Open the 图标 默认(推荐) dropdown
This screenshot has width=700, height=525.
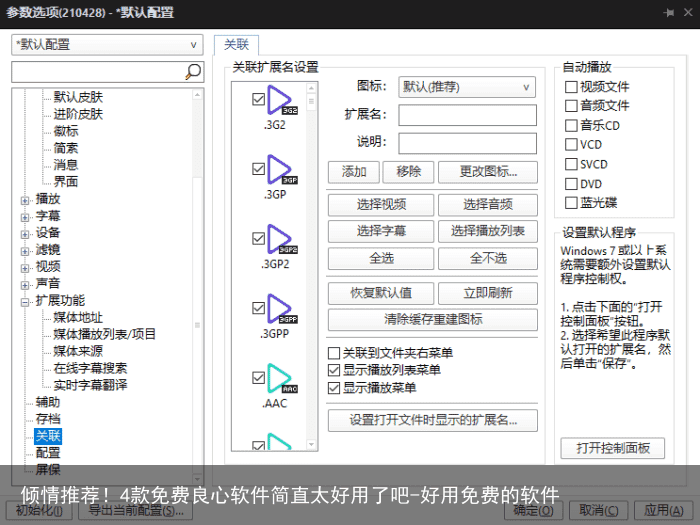tap(467, 87)
